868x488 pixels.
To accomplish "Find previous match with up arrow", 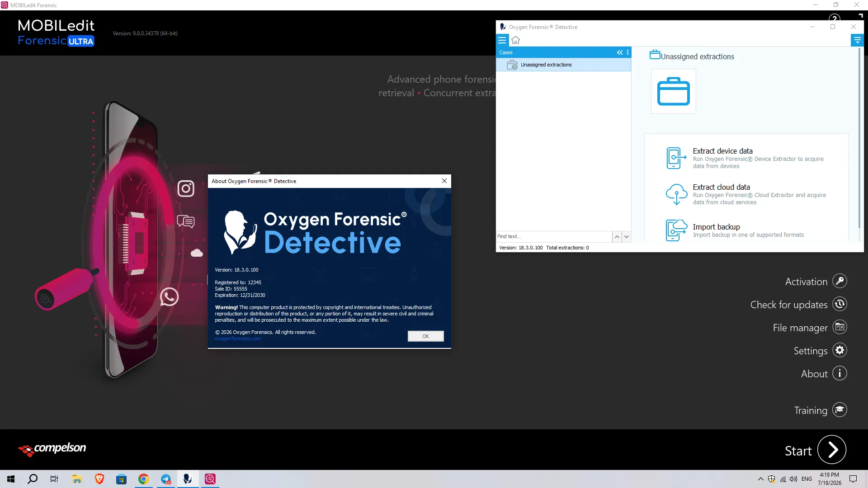I will (x=617, y=236).
